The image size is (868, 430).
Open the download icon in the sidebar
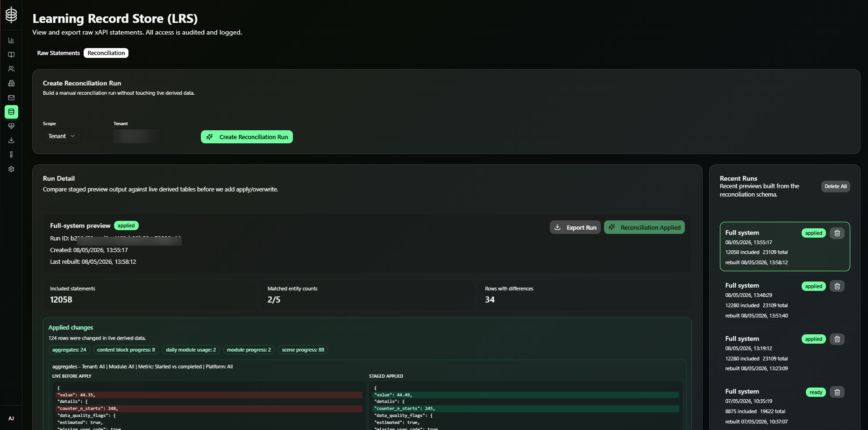click(11, 140)
